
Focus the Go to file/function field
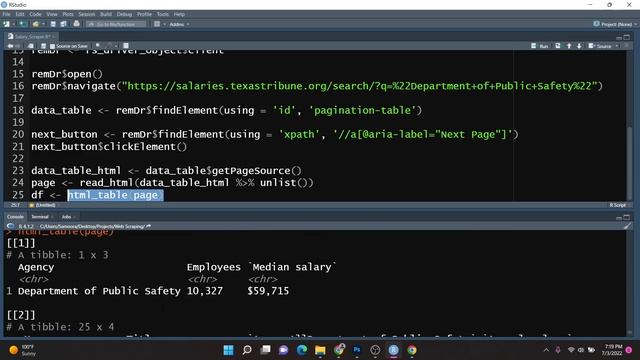coord(116,24)
